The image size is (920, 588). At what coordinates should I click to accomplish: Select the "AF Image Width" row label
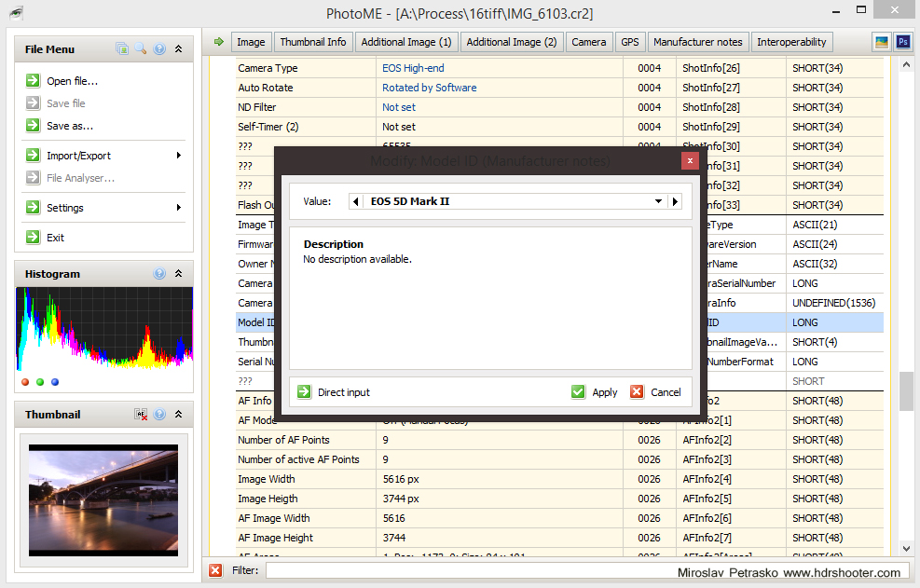273,518
